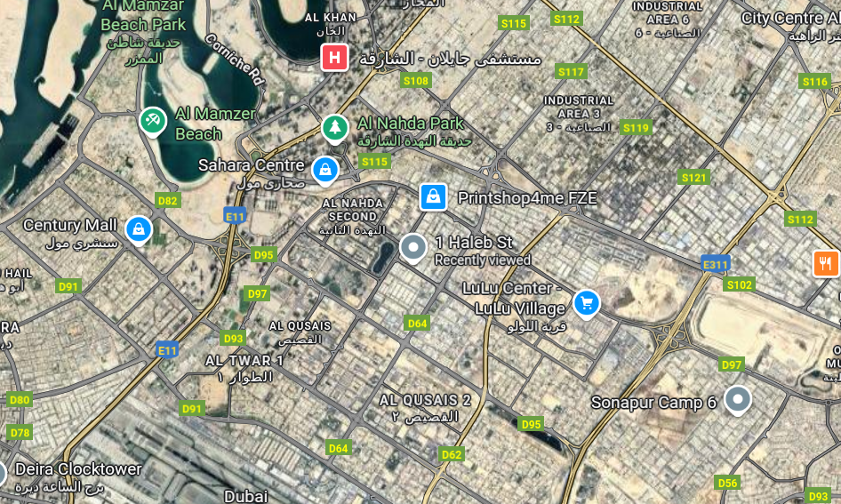Image resolution: width=841 pixels, height=504 pixels.
Task: Open the Al Mamzer Beach umbrella pin
Action: point(153,122)
